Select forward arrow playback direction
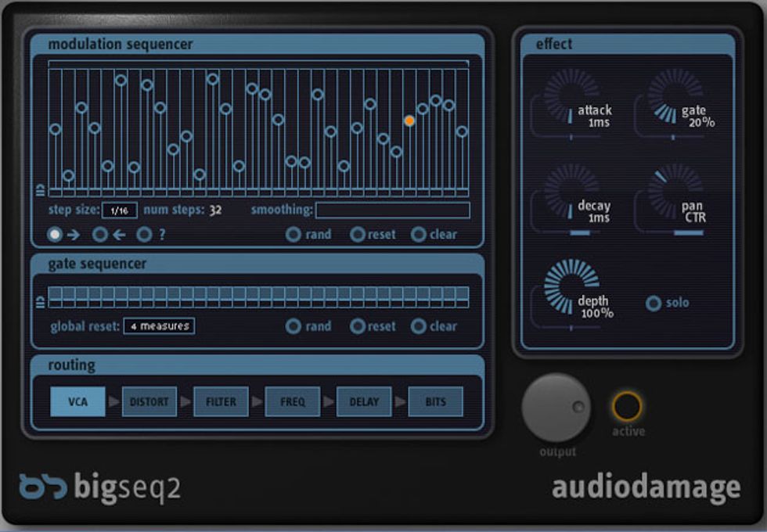 [x=55, y=235]
